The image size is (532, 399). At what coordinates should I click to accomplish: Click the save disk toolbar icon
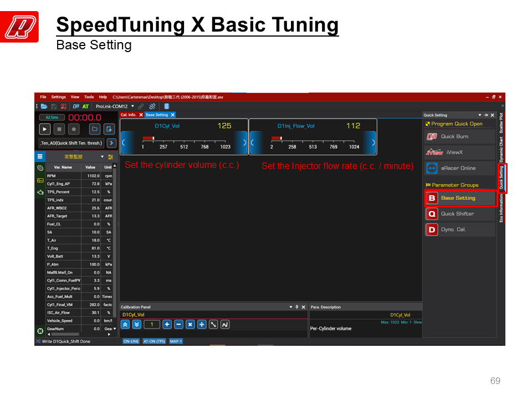[54, 106]
